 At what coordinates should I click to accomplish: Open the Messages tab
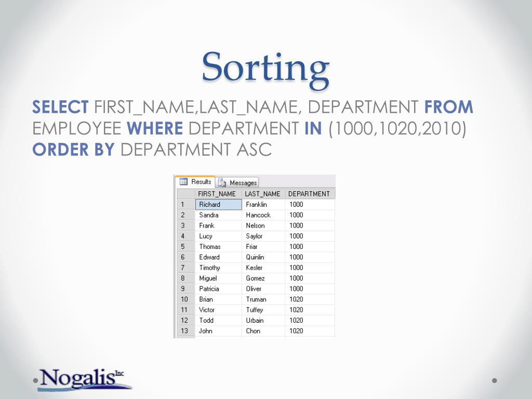point(237,182)
